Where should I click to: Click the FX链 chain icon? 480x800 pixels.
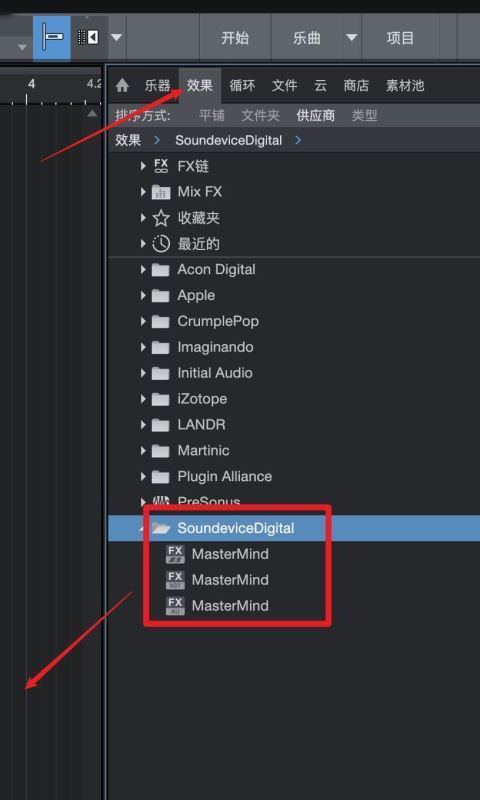tap(161, 166)
